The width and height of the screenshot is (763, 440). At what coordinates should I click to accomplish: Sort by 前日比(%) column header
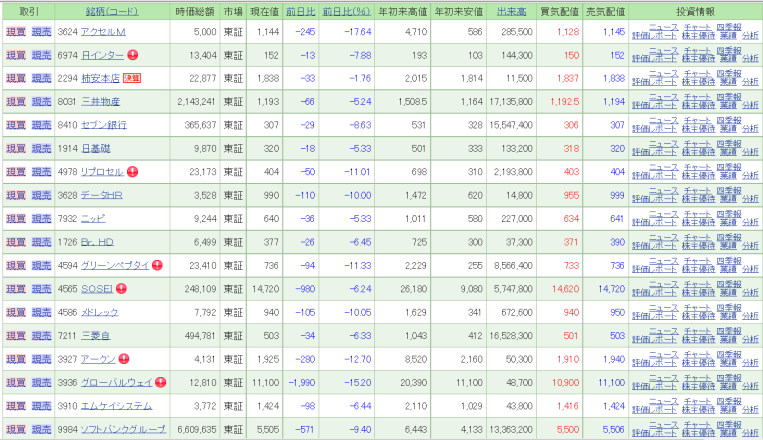tap(346, 12)
